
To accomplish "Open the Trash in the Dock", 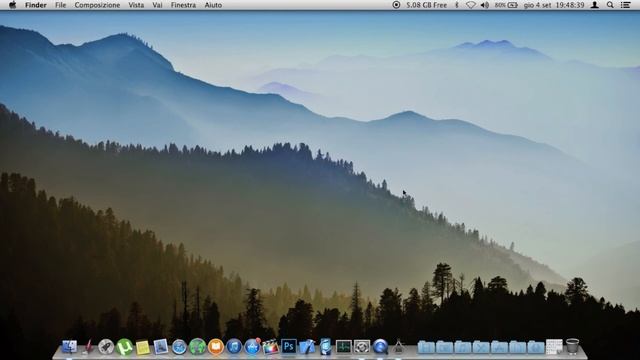I will coord(572,347).
